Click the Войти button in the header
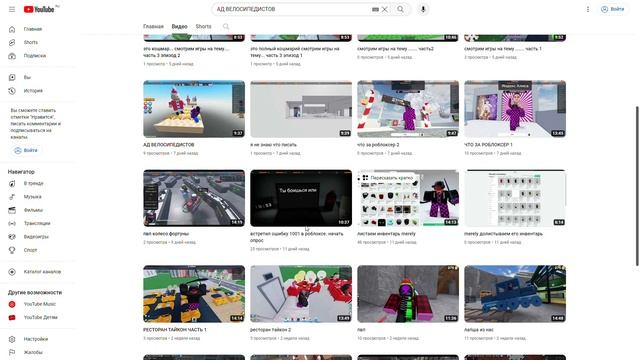Viewport: 640px width, 360px height. [612, 9]
